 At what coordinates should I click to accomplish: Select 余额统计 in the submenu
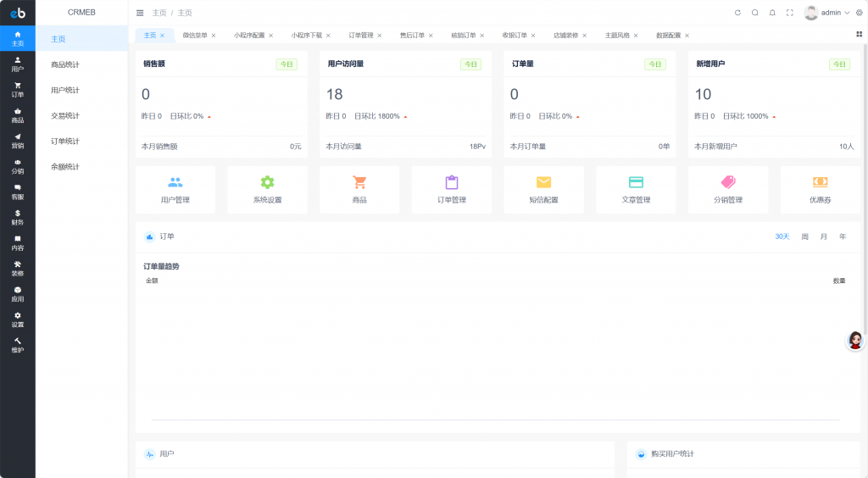(x=65, y=167)
